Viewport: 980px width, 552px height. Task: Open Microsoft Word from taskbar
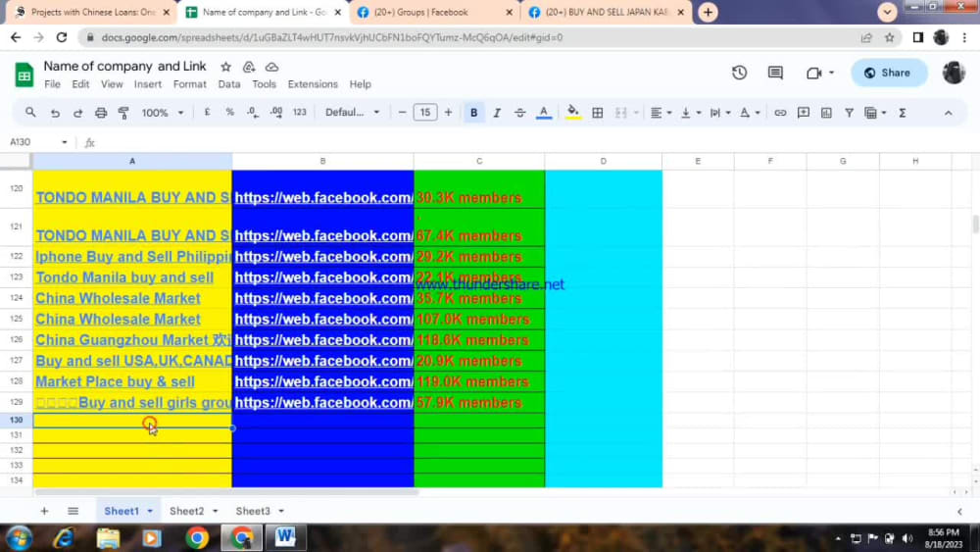pyautogui.click(x=285, y=537)
